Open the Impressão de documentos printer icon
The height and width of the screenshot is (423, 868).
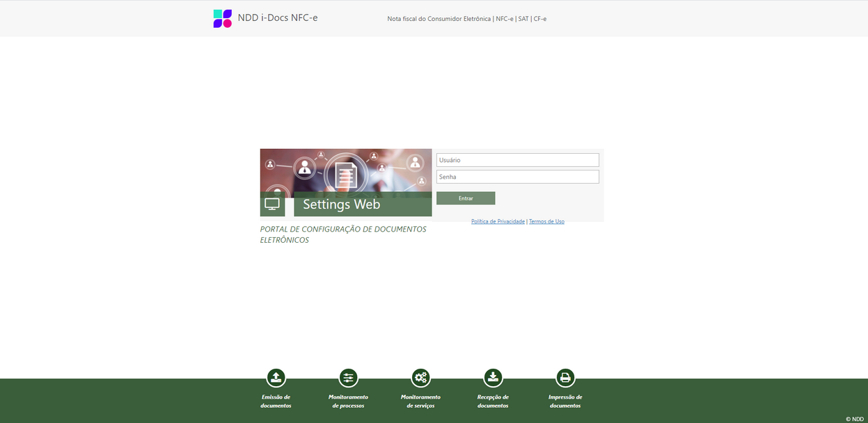565,377
